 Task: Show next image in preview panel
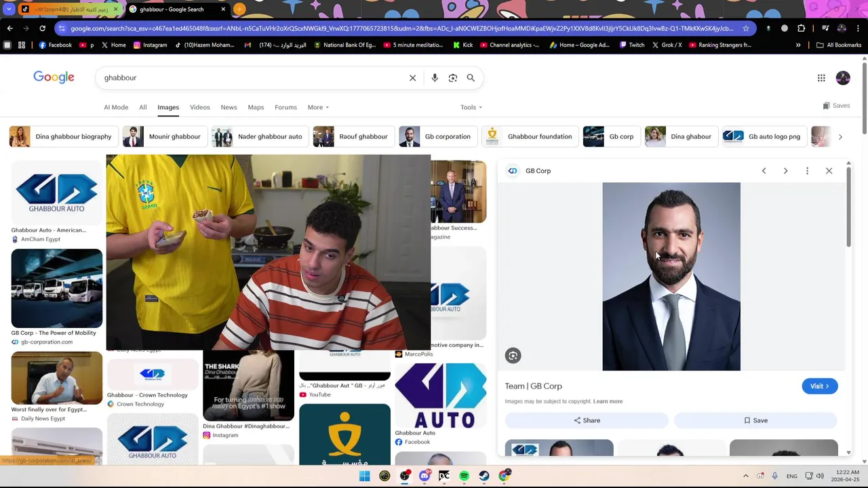(x=785, y=171)
